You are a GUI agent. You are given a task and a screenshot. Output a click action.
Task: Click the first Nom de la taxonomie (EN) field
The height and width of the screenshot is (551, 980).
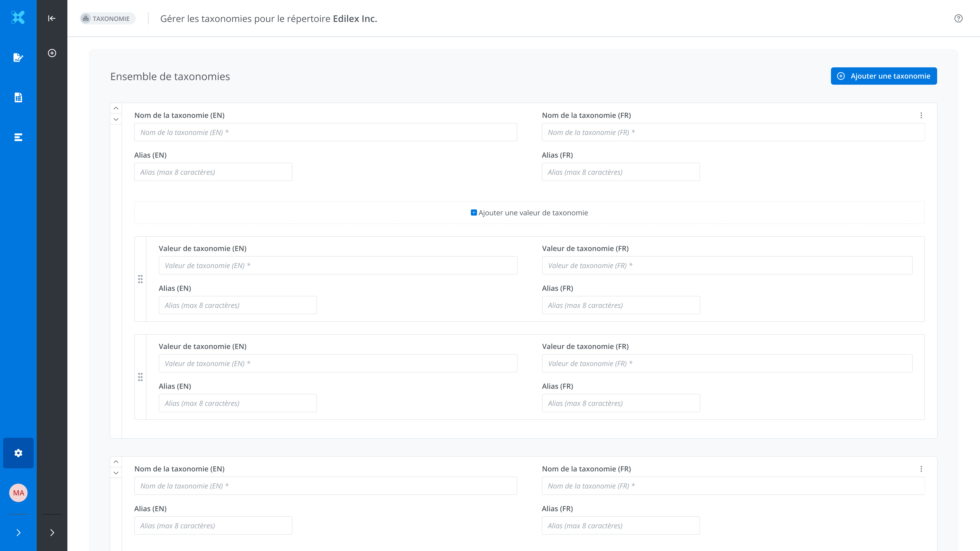tap(325, 132)
